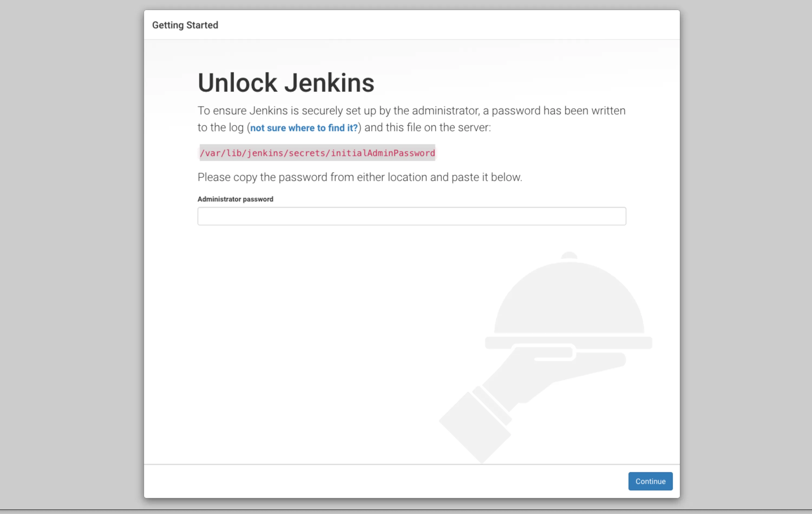Click the "Getting Started" dialog title
The image size is (812, 514).
[x=185, y=25]
